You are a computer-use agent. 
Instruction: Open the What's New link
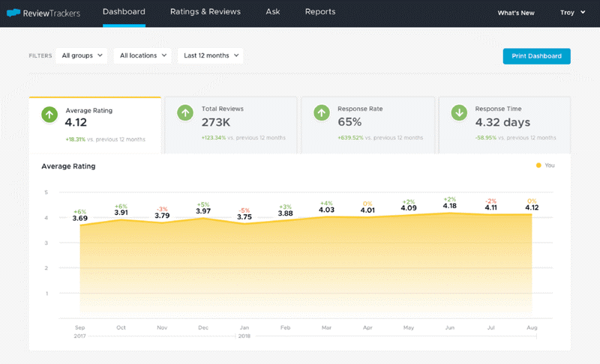(516, 13)
